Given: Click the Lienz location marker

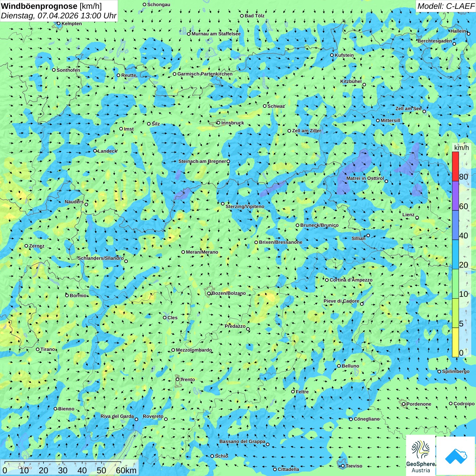Looking at the screenshot, I should click(417, 218).
